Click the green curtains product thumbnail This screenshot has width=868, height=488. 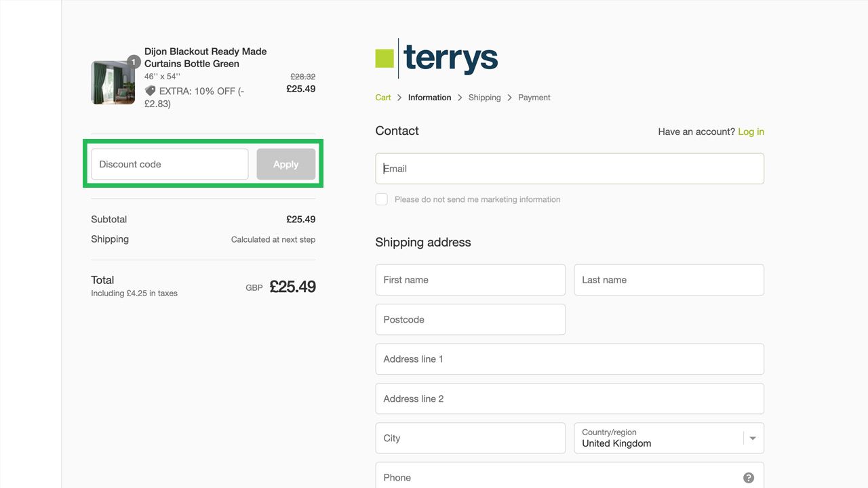click(x=113, y=83)
